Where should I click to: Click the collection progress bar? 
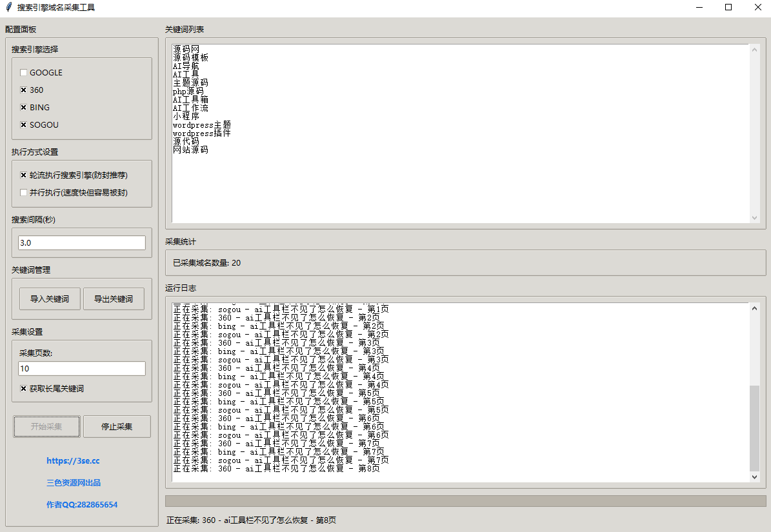[465, 501]
